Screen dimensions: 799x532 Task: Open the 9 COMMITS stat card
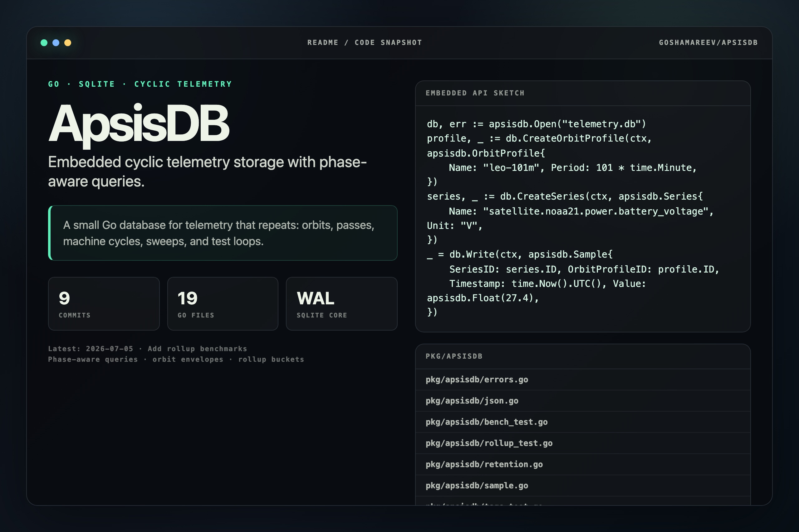point(104,304)
